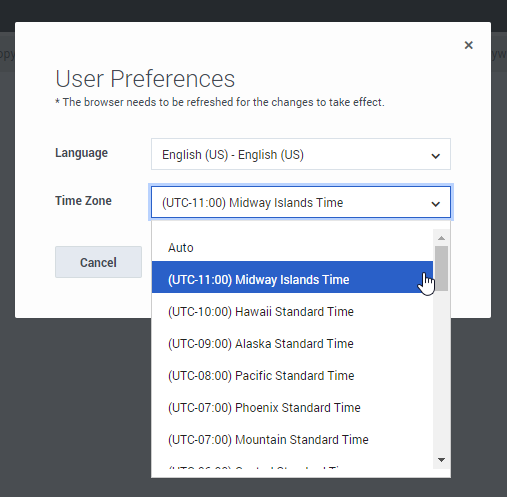
Task: Click the Language label
Action: pos(82,153)
